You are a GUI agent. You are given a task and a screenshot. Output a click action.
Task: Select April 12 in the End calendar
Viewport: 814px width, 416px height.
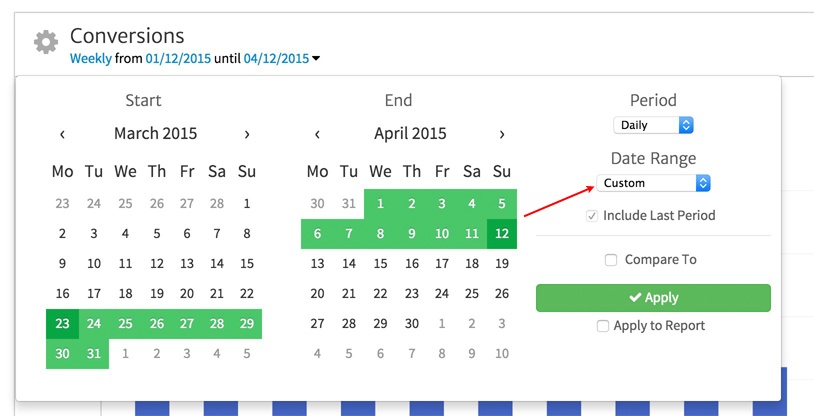click(x=502, y=234)
